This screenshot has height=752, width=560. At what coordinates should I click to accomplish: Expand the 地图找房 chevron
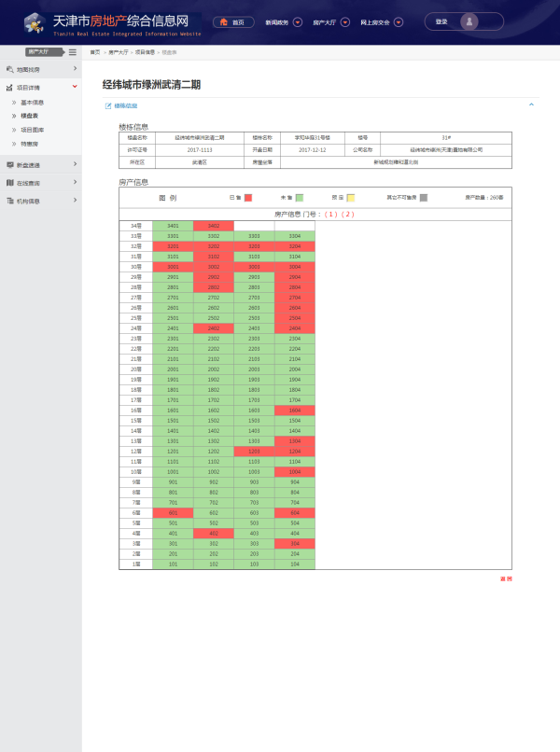[x=75, y=69]
